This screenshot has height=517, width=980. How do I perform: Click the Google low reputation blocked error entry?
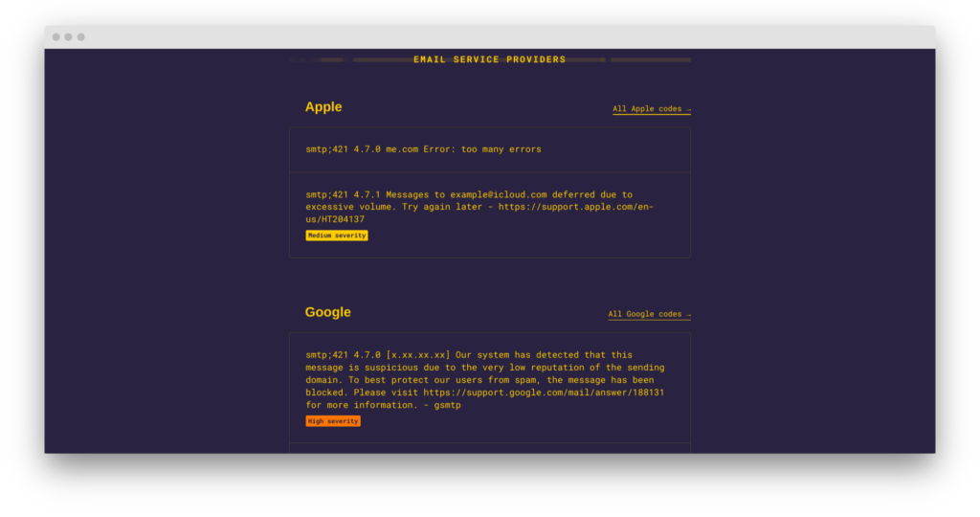pos(490,388)
